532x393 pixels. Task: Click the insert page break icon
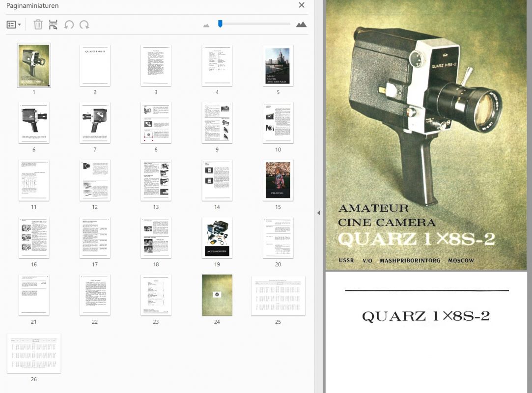pyautogui.click(x=53, y=25)
